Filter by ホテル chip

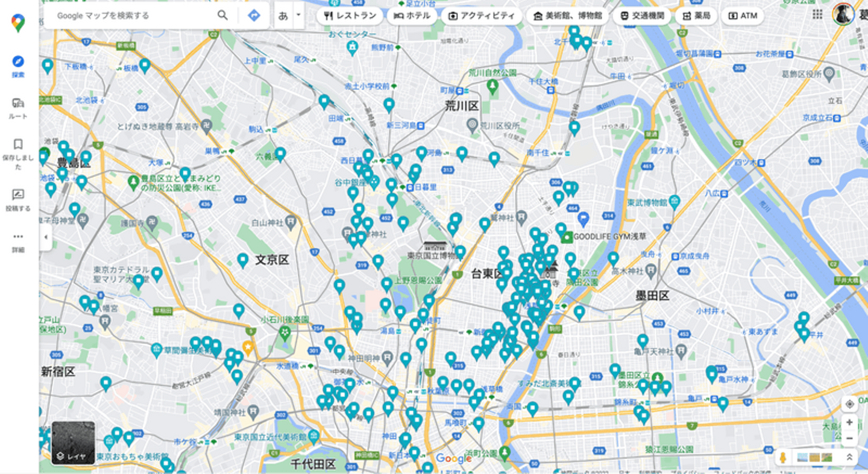pos(412,16)
